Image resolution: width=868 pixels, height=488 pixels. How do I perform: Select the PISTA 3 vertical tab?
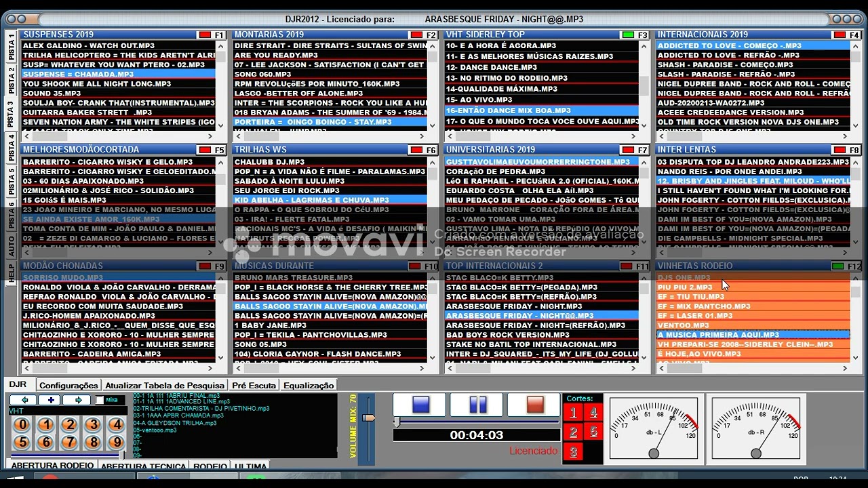12,113
